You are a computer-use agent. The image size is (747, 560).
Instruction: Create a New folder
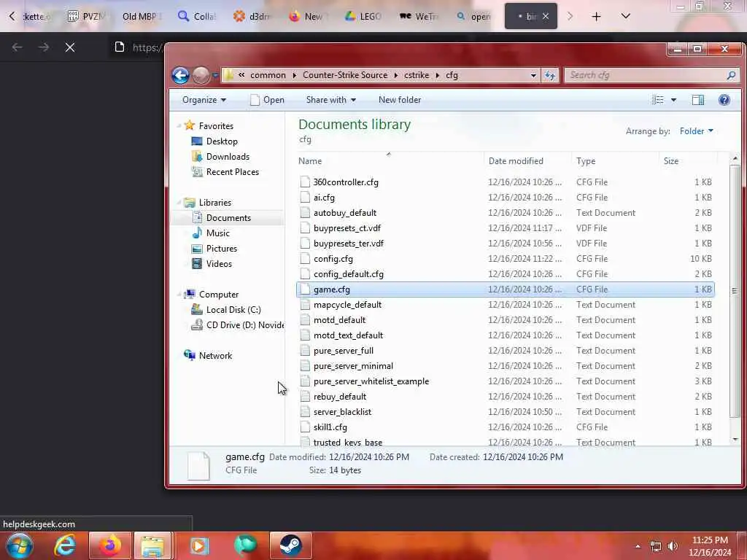(x=400, y=100)
